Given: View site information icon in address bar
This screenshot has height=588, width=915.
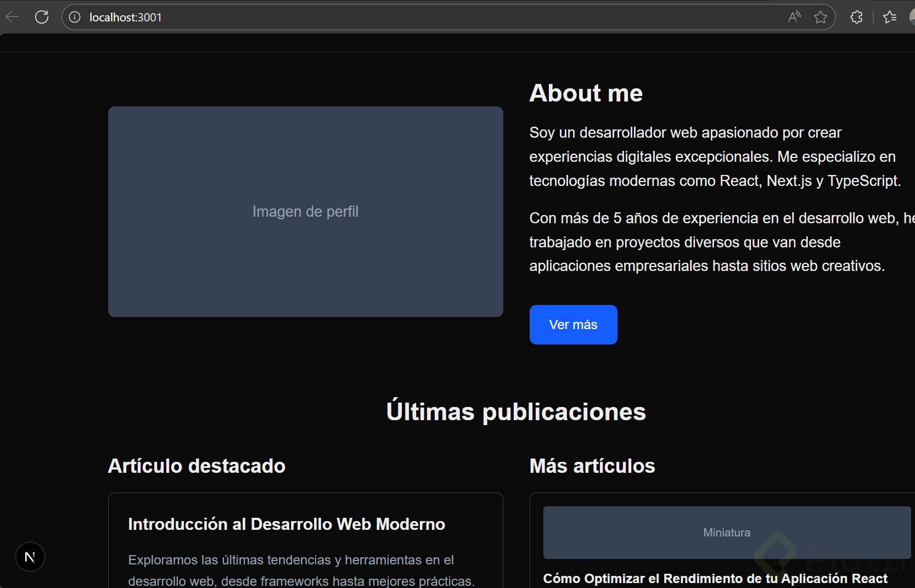Looking at the screenshot, I should [75, 17].
